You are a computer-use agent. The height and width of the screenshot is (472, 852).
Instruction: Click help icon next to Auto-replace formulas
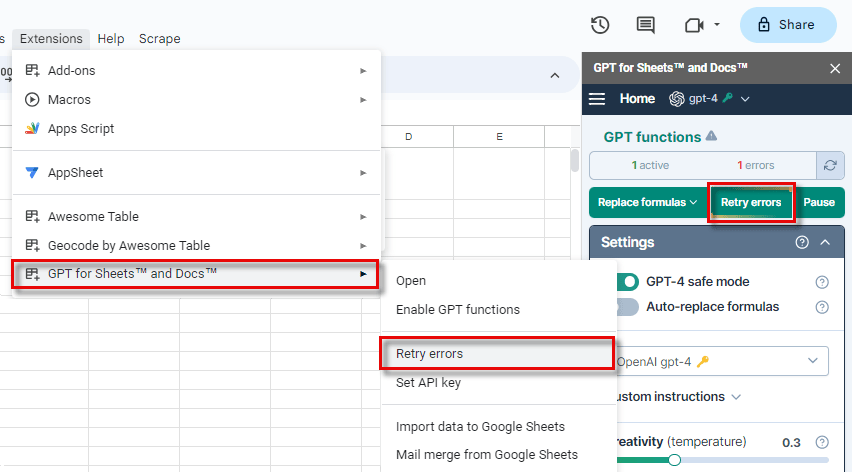click(822, 307)
